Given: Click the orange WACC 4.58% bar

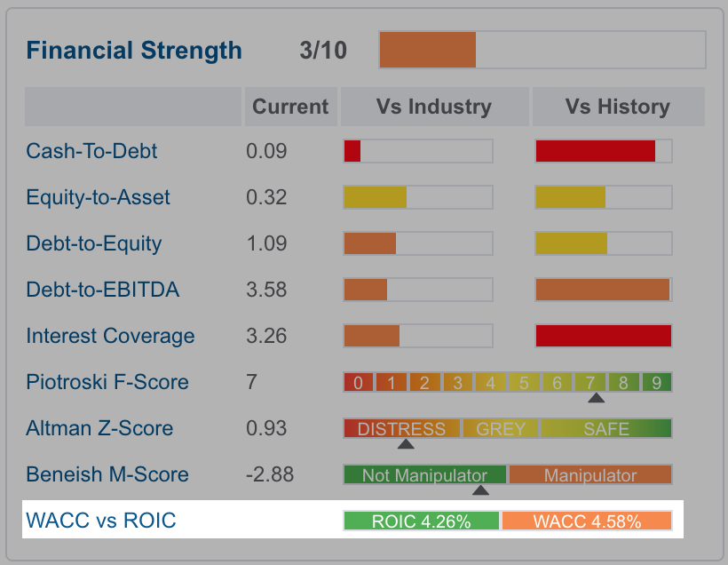Looking at the screenshot, I should (587, 521).
